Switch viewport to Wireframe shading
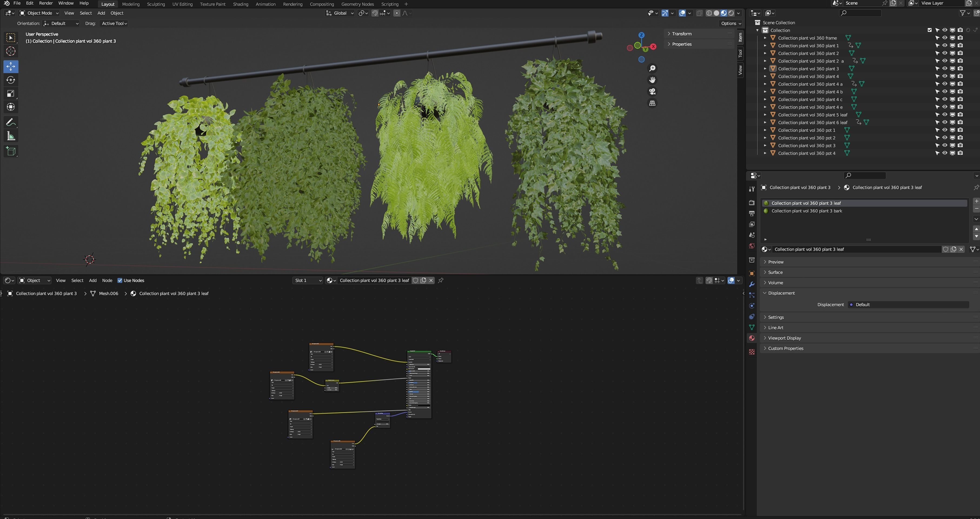980x519 pixels. click(x=709, y=13)
